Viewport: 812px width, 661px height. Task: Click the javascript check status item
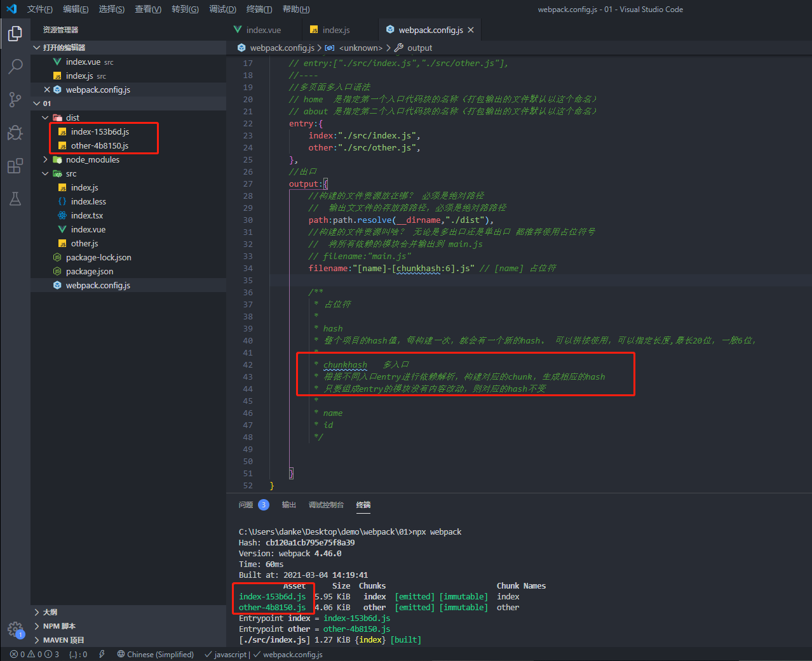pos(226,654)
